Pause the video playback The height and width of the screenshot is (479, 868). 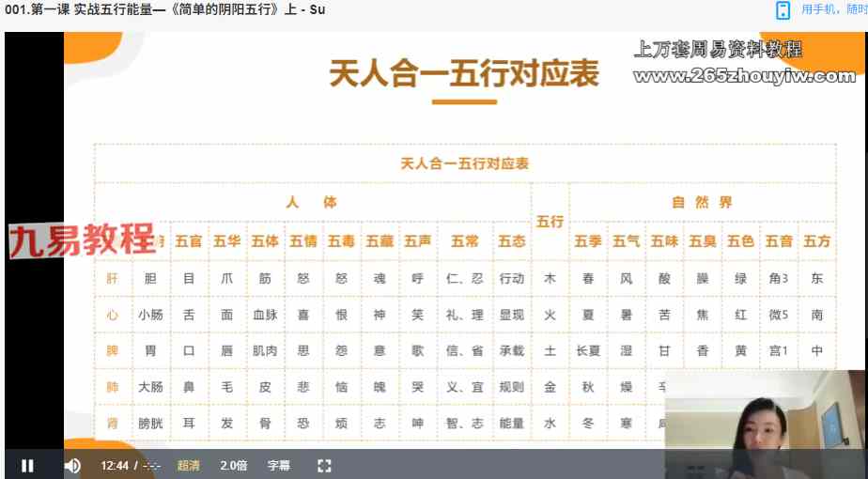click(27, 465)
